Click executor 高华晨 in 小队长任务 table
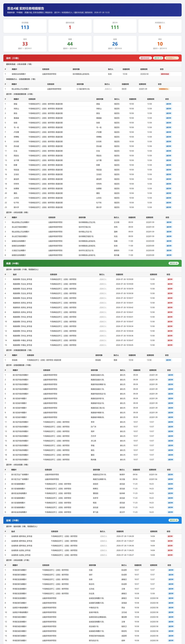Viewport: 185px width, 644px height. [x=117, y=255]
